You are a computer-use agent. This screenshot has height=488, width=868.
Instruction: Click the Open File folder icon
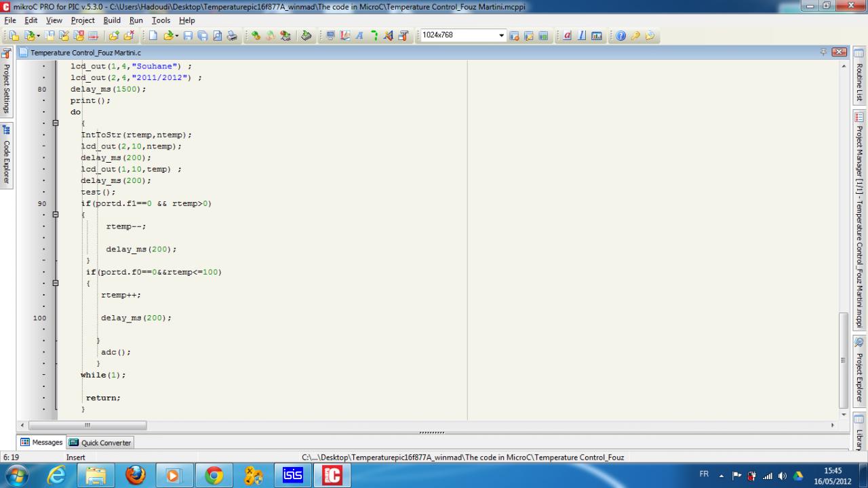point(168,36)
